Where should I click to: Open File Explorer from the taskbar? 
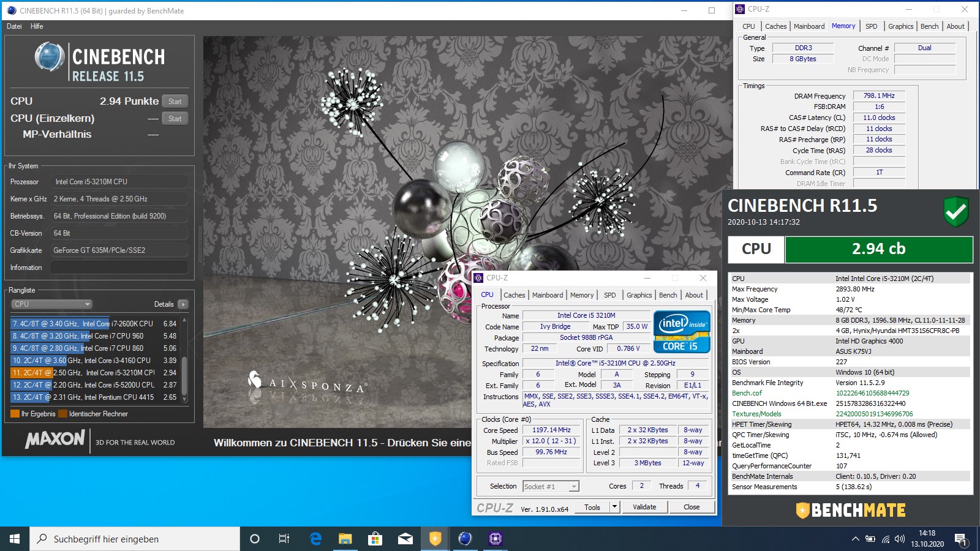(345, 539)
